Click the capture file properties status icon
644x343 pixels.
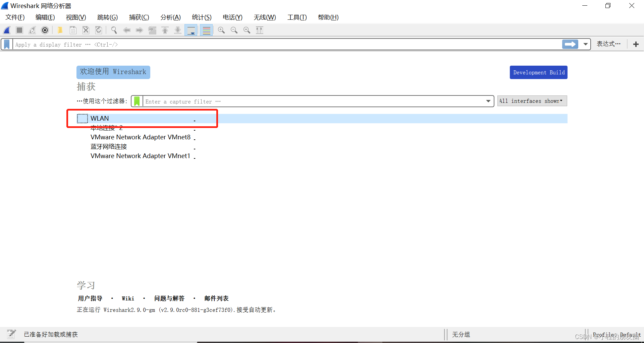click(11, 334)
